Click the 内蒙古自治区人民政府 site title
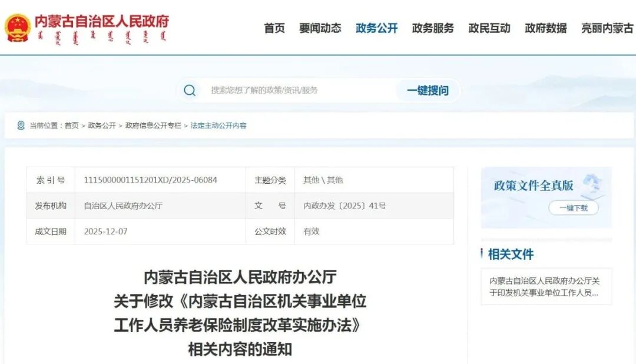This screenshot has width=636, height=364. pyautogui.click(x=101, y=21)
